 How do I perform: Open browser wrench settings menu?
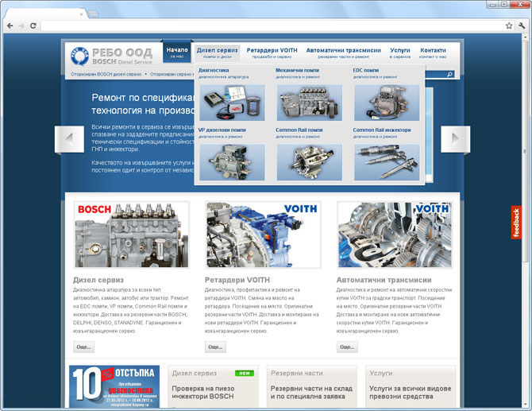tap(522, 25)
